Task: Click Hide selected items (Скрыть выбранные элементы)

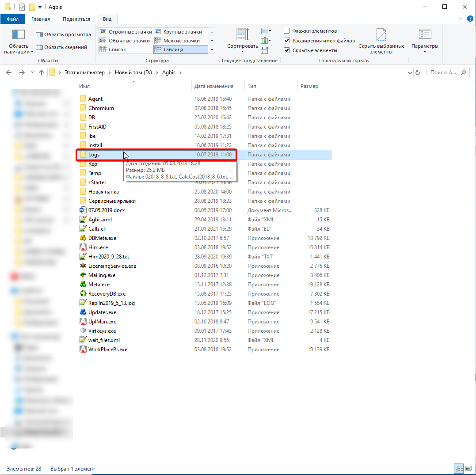Action: (x=381, y=41)
